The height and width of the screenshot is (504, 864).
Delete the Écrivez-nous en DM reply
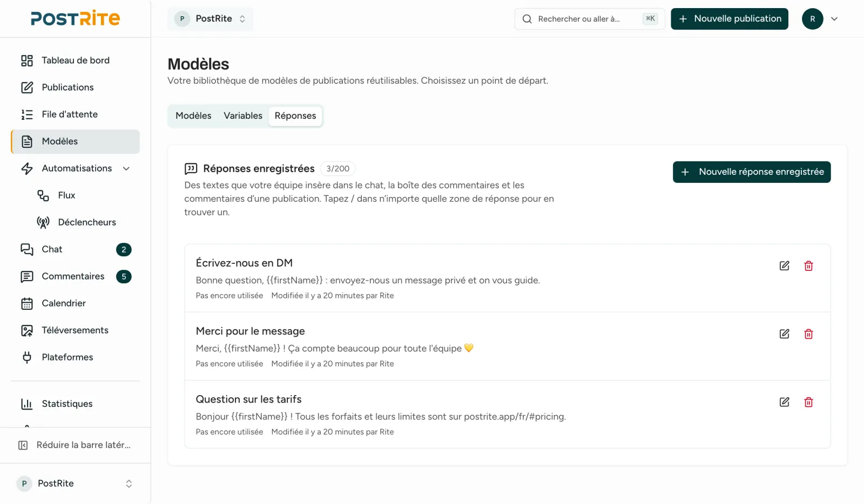pyautogui.click(x=808, y=265)
